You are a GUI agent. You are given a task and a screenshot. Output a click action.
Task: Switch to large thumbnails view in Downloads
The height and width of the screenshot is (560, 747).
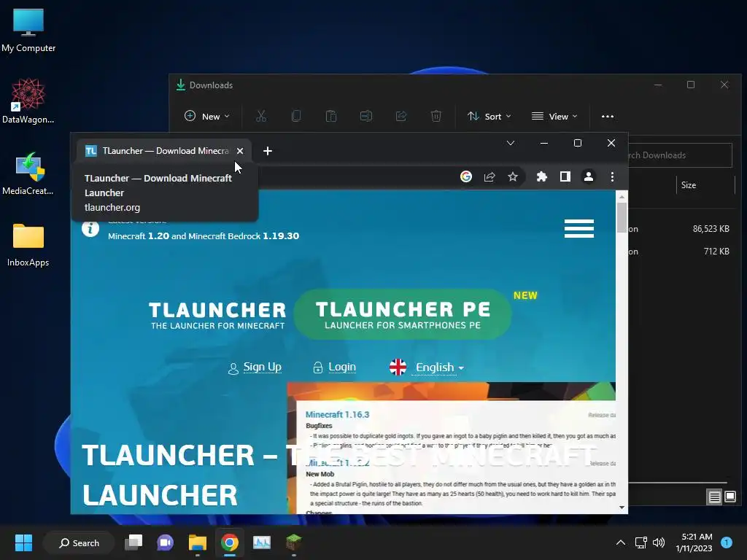click(729, 497)
